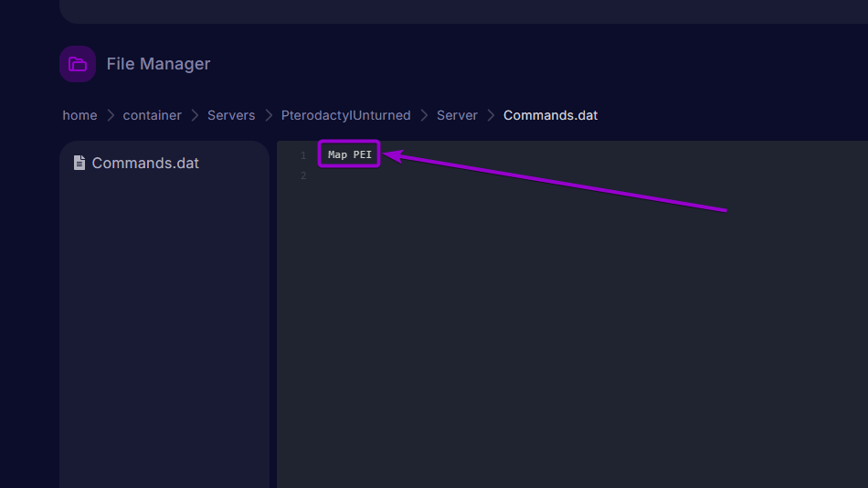868x488 pixels.
Task: Click the Commands.dat breadcrumb entry
Action: pyautogui.click(x=550, y=115)
